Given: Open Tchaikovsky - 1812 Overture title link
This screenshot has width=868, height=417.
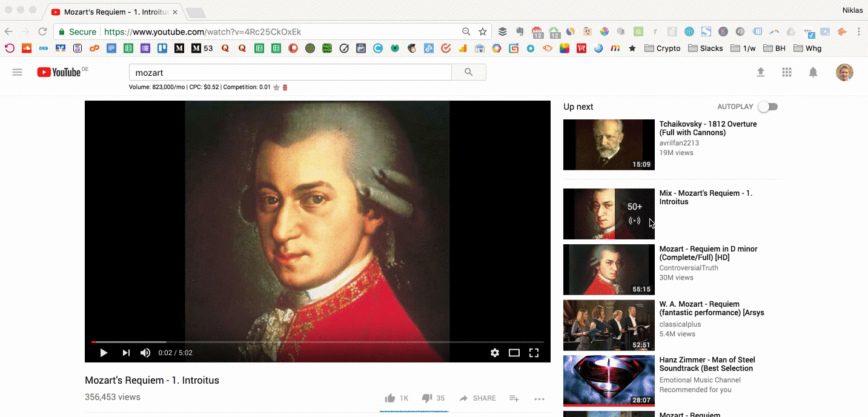Looking at the screenshot, I should coord(708,128).
